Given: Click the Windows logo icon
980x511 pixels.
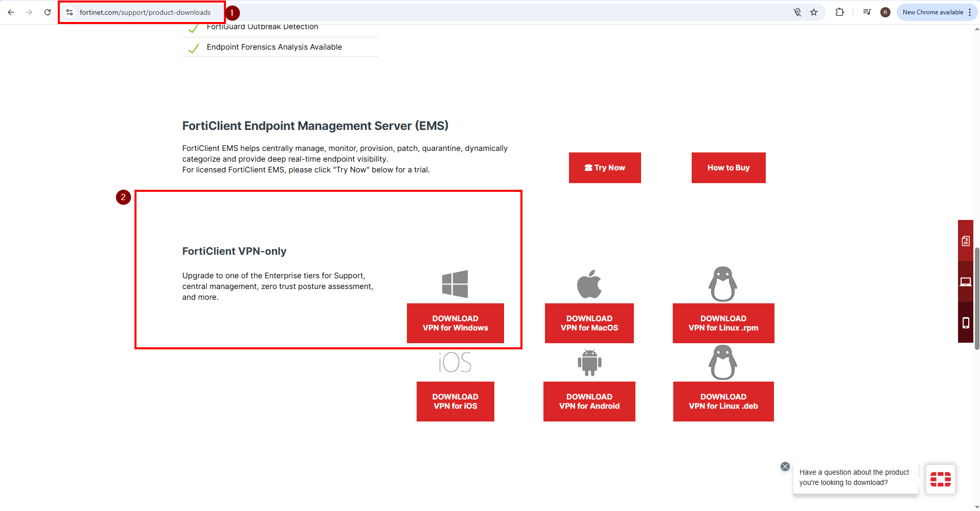Looking at the screenshot, I should [x=455, y=284].
